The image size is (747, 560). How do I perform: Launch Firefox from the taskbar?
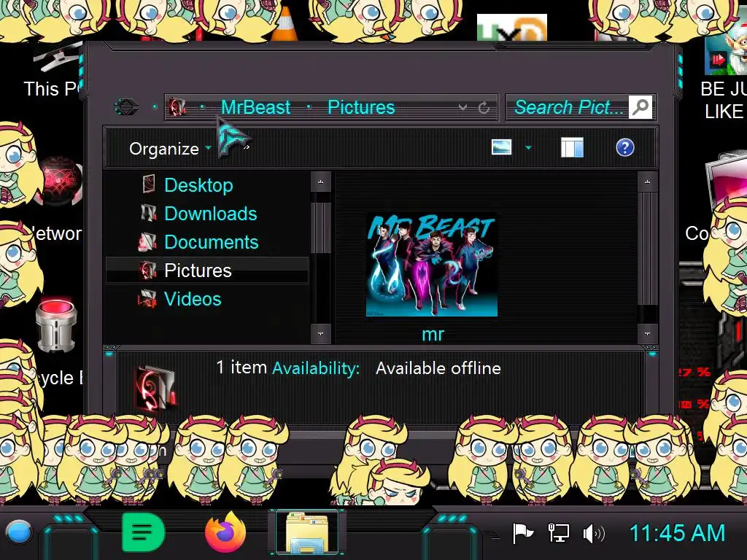225,532
